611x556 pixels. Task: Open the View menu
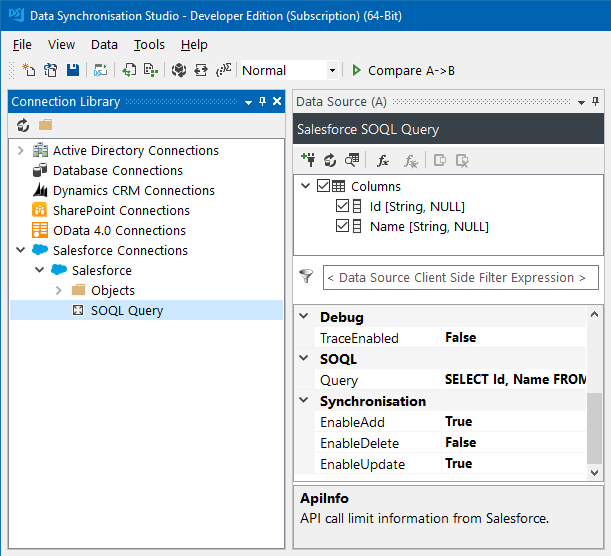click(x=61, y=45)
